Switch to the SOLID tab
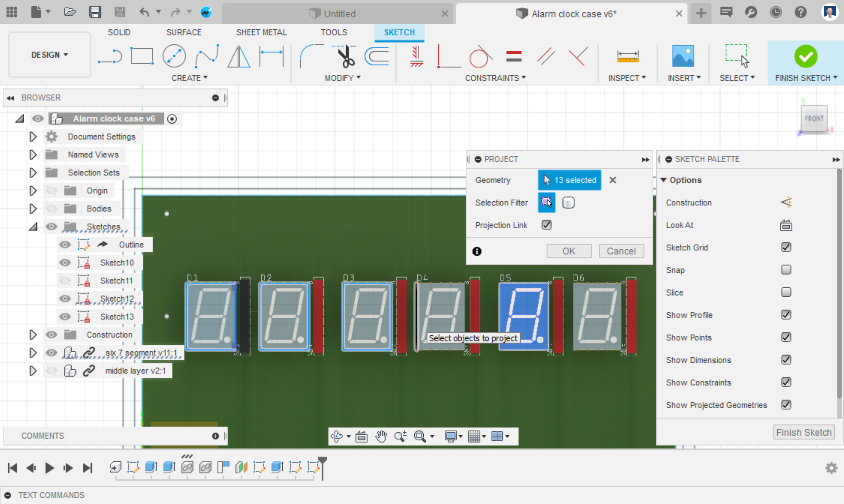The height and width of the screenshot is (504, 844). (119, 32)
